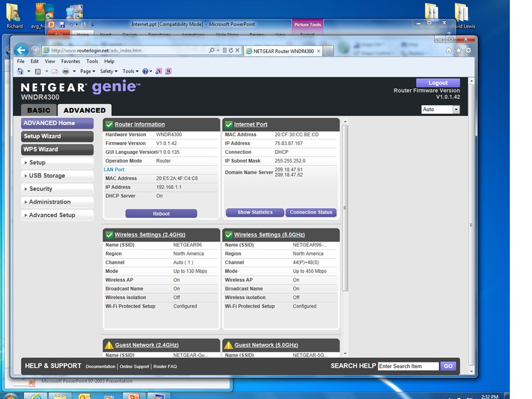532x399 pixels.
Task: Click the blue Help question mark icon
Action: pos(145,71)
